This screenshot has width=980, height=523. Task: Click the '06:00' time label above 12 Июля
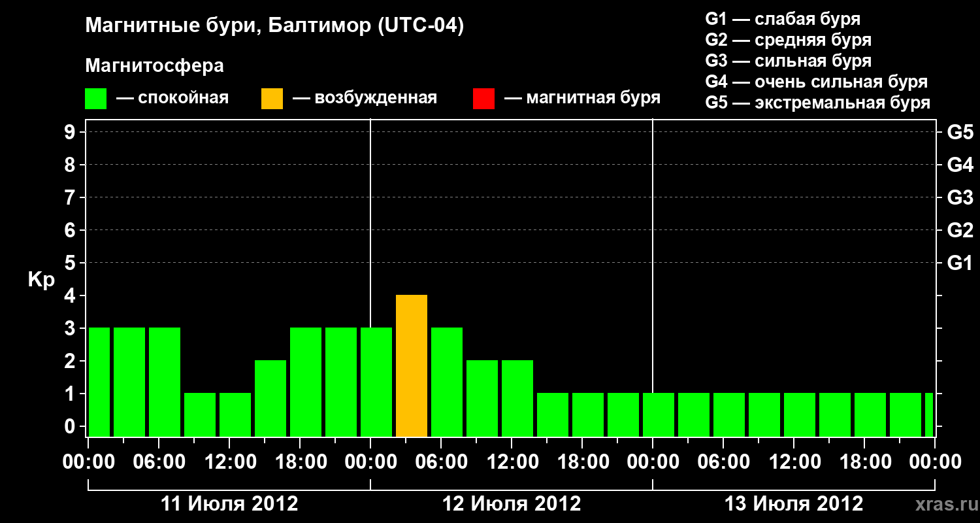(442, 462)
